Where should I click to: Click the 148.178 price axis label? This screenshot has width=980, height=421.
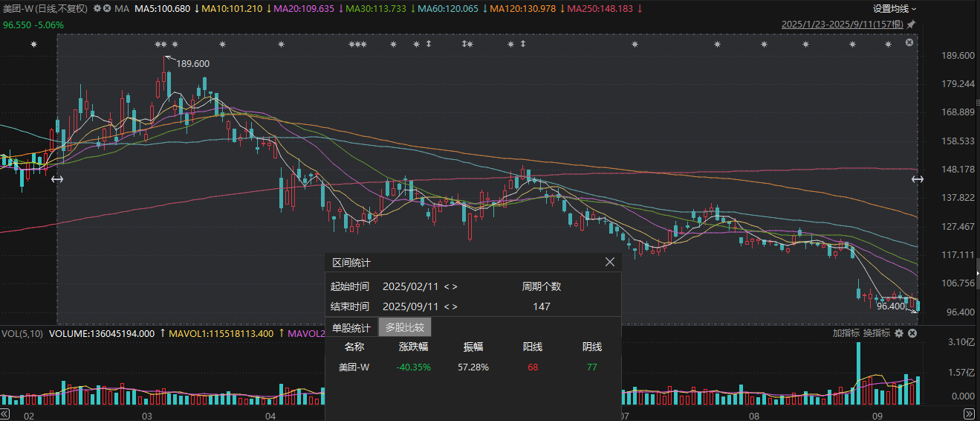[958, 169]
